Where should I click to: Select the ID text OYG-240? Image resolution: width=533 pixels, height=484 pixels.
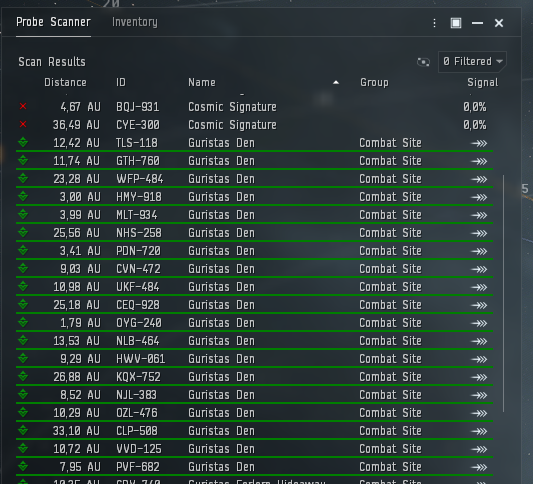(x=139, y=323)
